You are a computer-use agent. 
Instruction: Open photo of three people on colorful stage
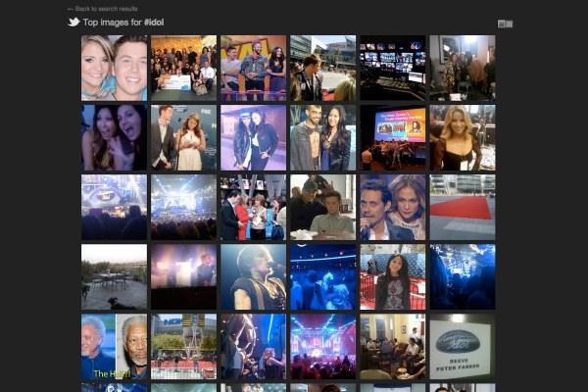(254, 68)
